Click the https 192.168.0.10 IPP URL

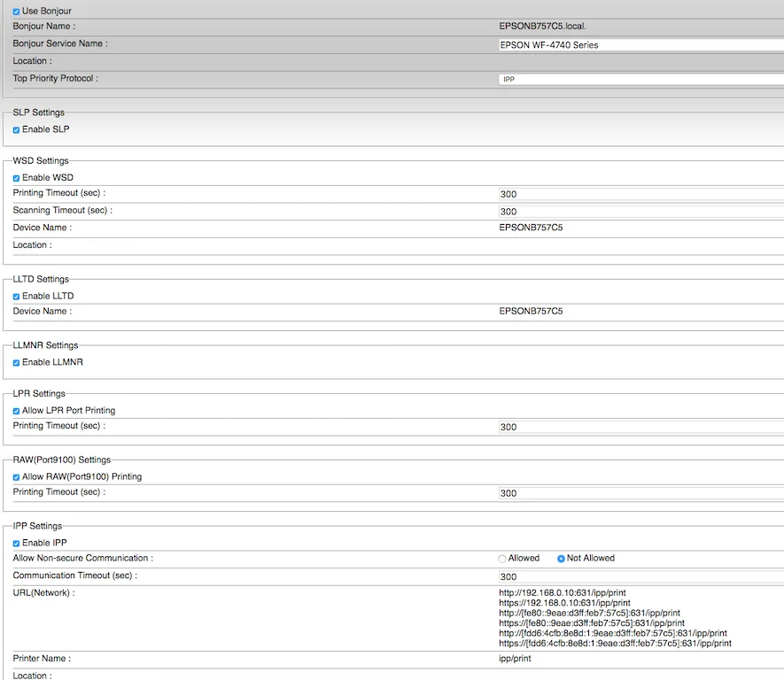tap(564, 603)
